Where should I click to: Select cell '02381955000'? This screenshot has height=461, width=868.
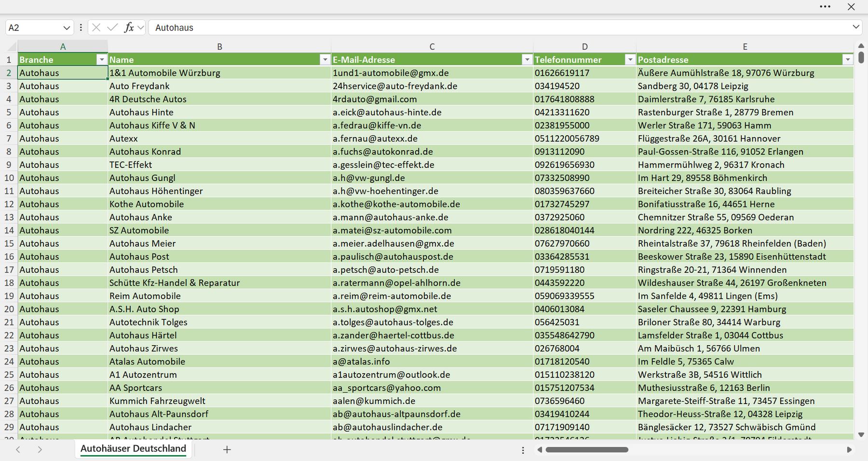pyautogui.click(x=584, y=125)
